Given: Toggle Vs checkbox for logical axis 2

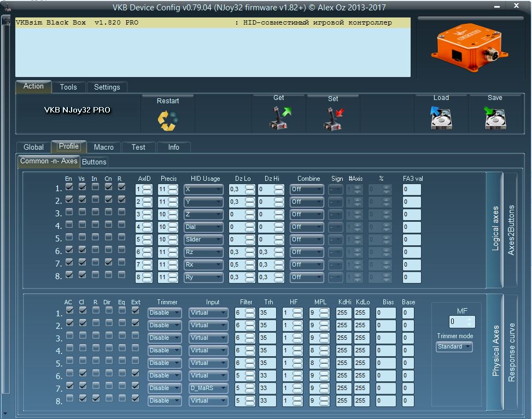Looking at the screenshot, I should pyautogui.click(x=82, y=199).
